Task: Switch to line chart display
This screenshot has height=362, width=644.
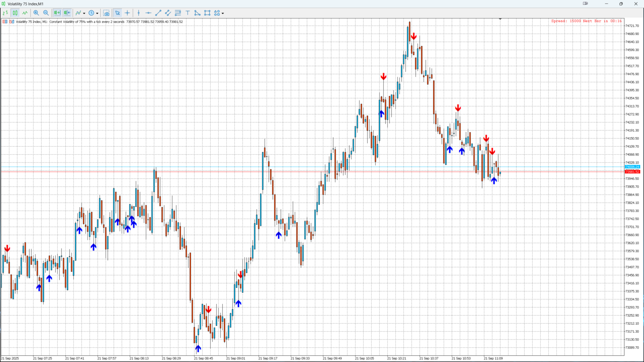Action: (x=25, y=13)
